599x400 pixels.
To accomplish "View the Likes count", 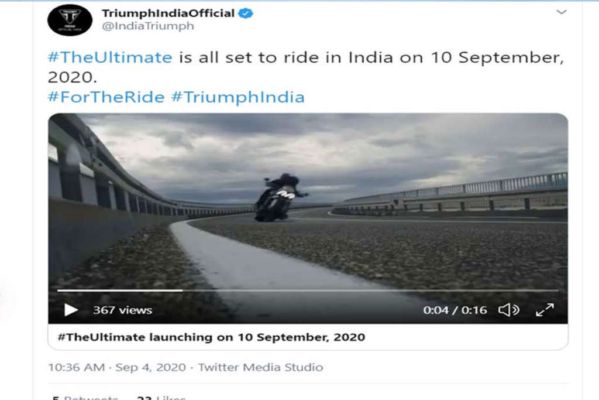I will [161, 397].
